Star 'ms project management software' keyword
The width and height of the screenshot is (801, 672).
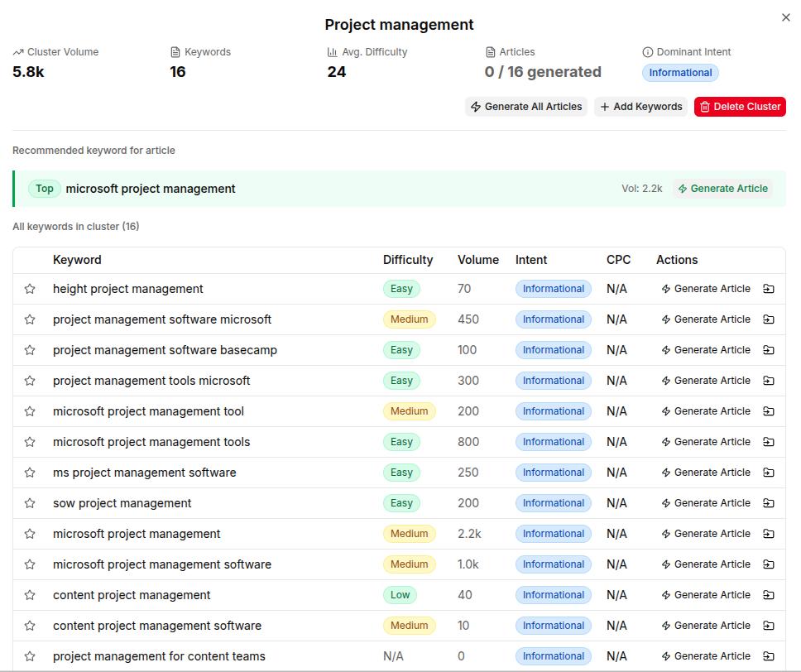pyautogui.click(x=30, y=473)
